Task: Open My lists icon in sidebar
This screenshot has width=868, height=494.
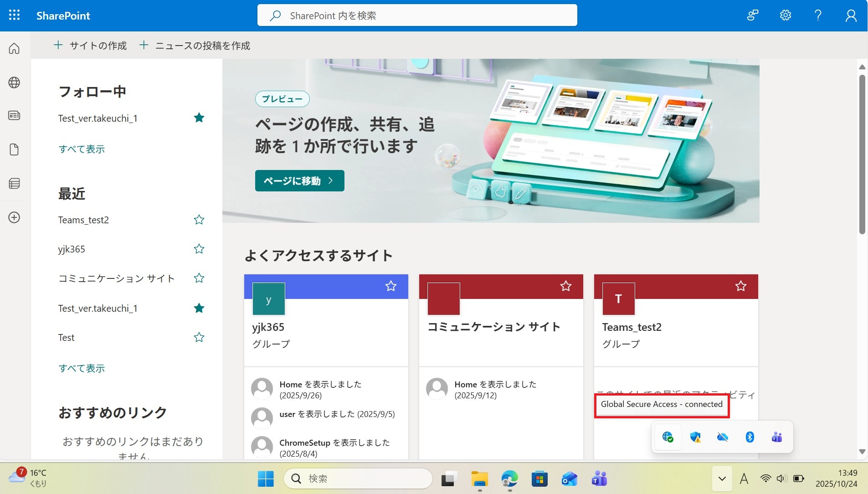Action: tap(14, 183)
